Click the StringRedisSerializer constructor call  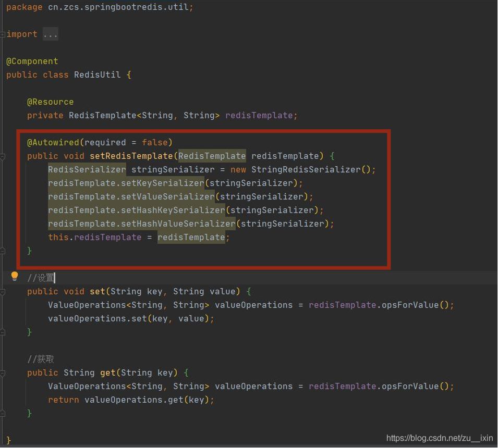(x=310, y=169)
